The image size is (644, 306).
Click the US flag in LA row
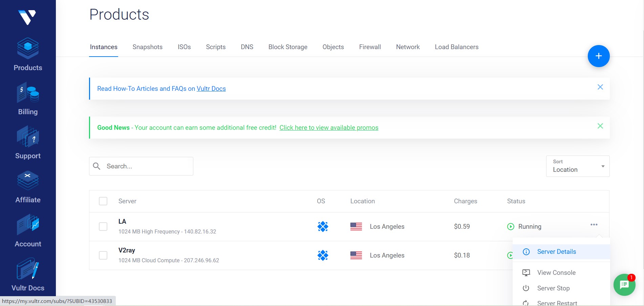tap(356, 226)
